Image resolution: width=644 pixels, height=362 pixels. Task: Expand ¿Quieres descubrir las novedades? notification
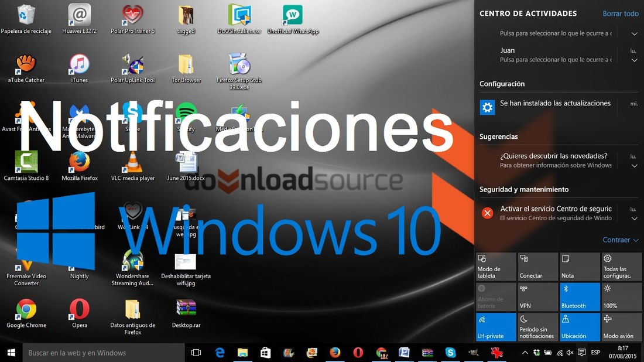coord(634,166)
